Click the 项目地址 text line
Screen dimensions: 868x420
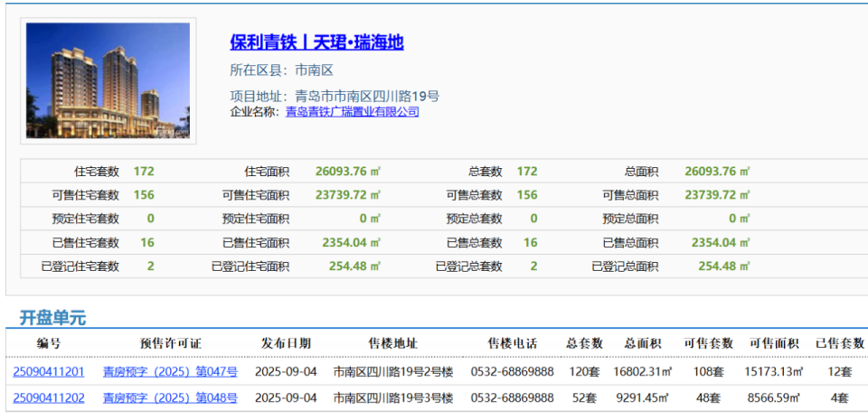point(335,96)
